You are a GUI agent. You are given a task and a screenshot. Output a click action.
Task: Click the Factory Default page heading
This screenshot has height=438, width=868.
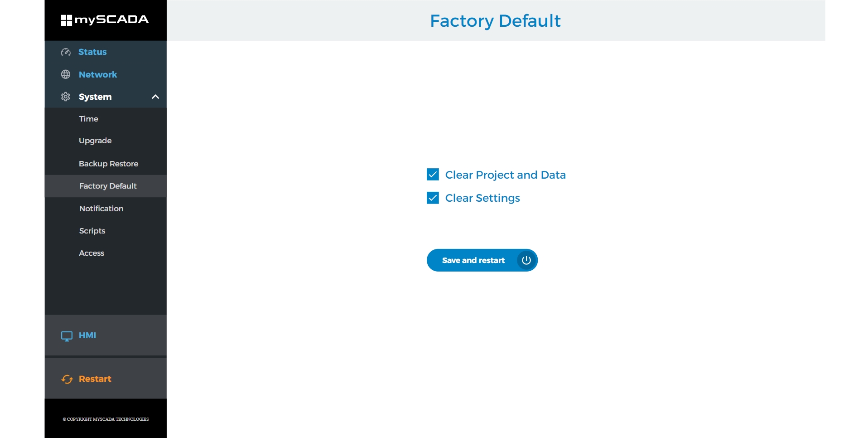[495, 21]
